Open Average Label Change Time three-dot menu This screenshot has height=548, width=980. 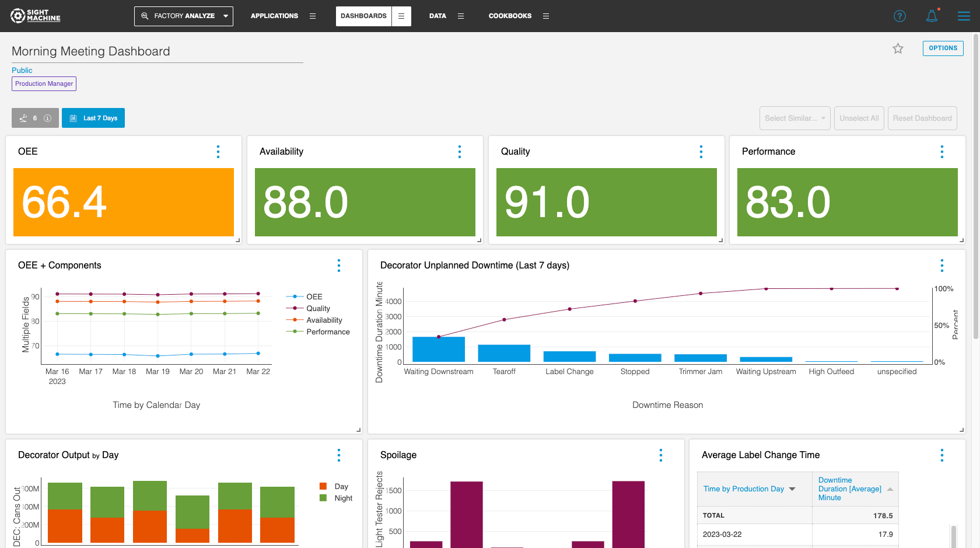pos(942,455)
